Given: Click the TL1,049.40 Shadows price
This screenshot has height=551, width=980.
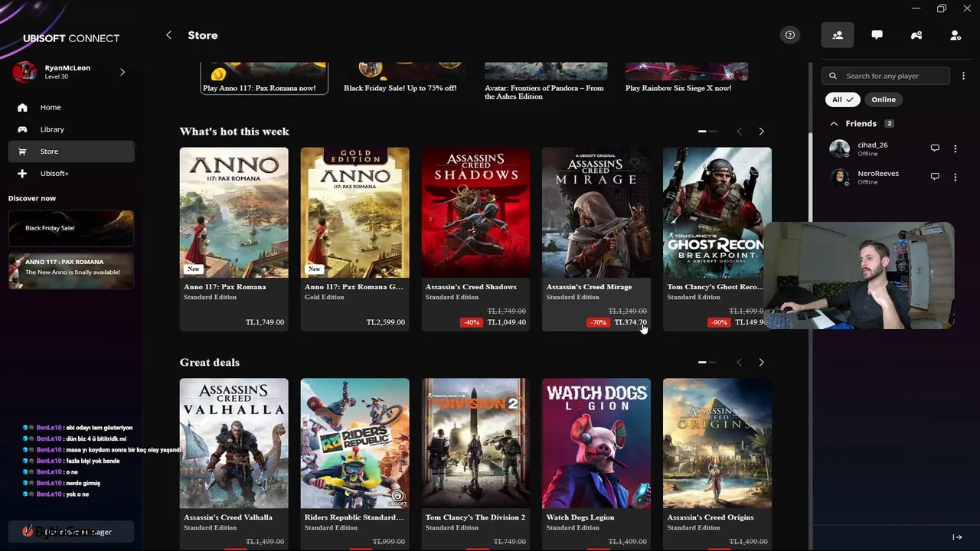Looking at the screenshot, I should coord(506,322).
